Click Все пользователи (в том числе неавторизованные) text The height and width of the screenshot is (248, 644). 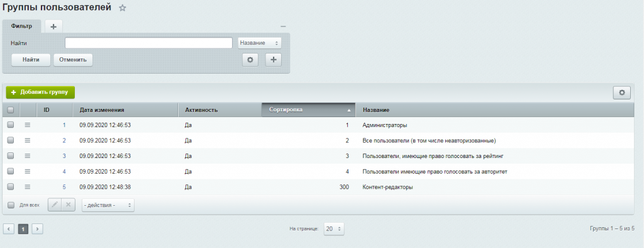click(x=429, y=140)
